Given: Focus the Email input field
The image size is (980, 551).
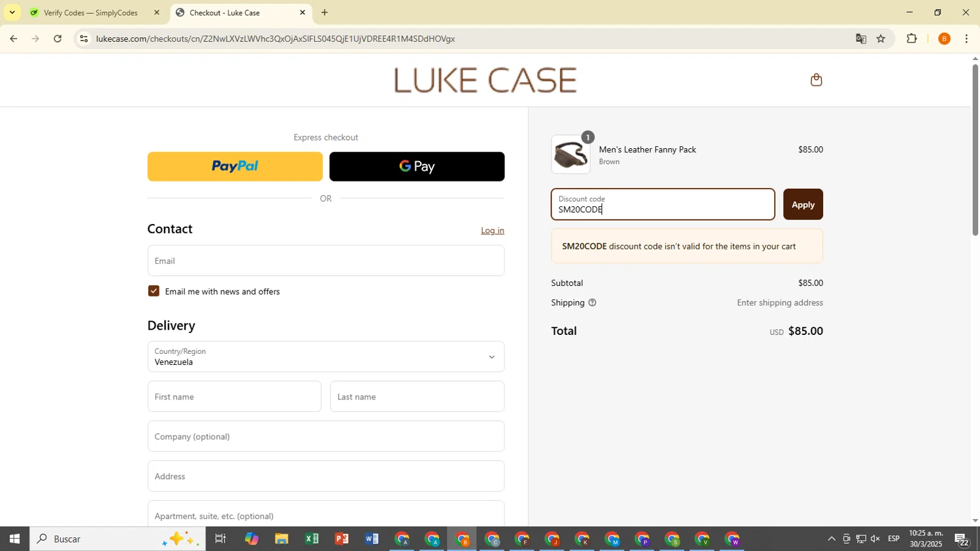Looking at the screenshot, I should (326, 260).
